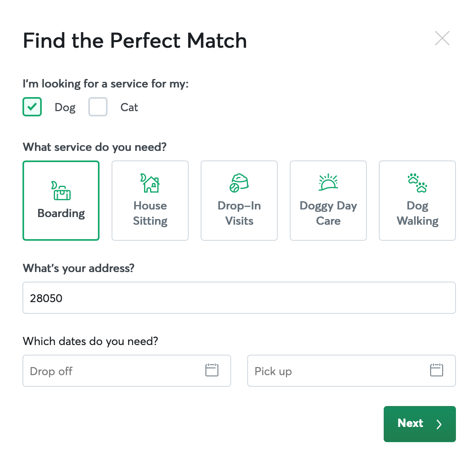This screenshot has height=459, width=476.
Task: Select the Cat label text
Action: point(129,108)
